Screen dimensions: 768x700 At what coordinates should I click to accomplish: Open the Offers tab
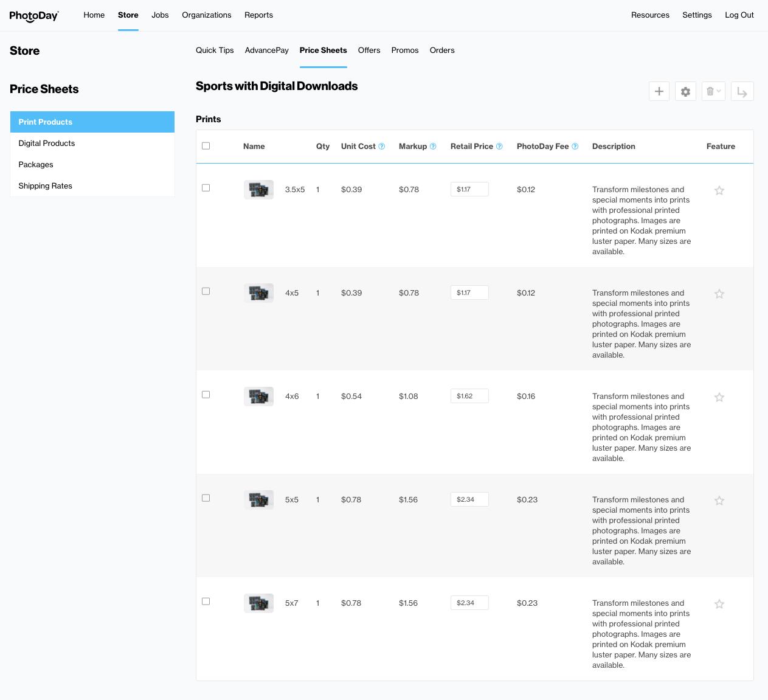(369, 50)
